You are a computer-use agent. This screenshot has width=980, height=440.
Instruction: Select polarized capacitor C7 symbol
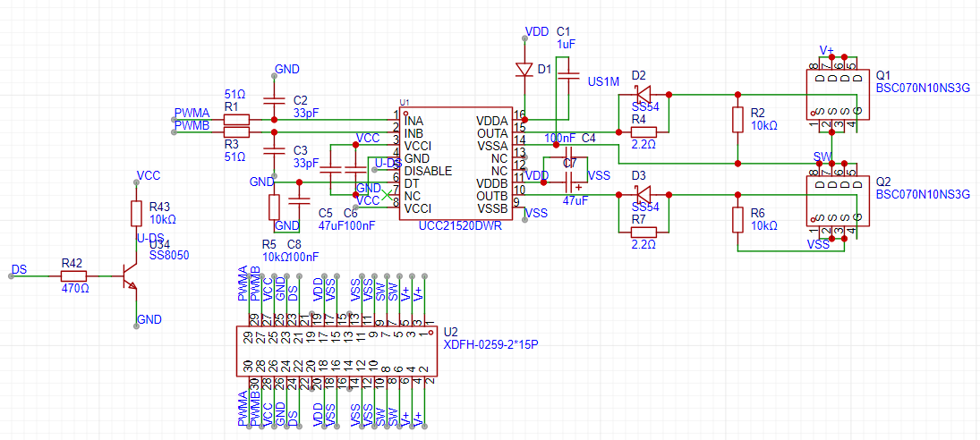[568, 182]
